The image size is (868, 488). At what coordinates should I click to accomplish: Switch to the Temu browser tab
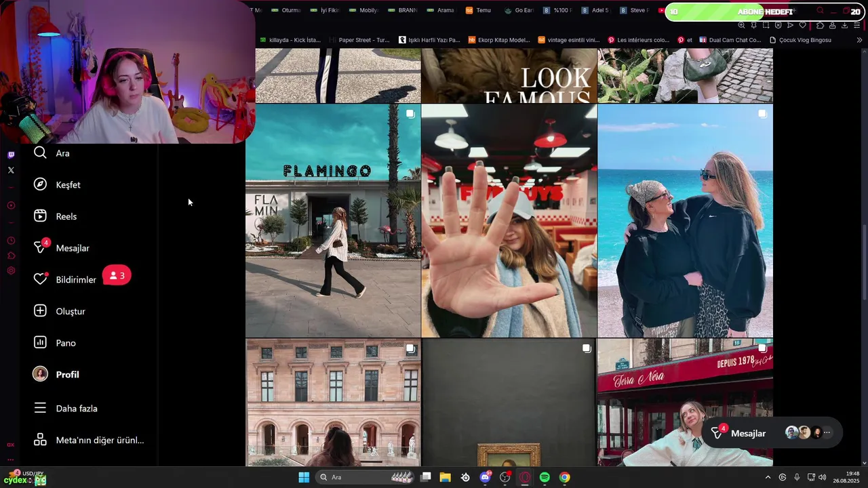[x=479, y=10]
